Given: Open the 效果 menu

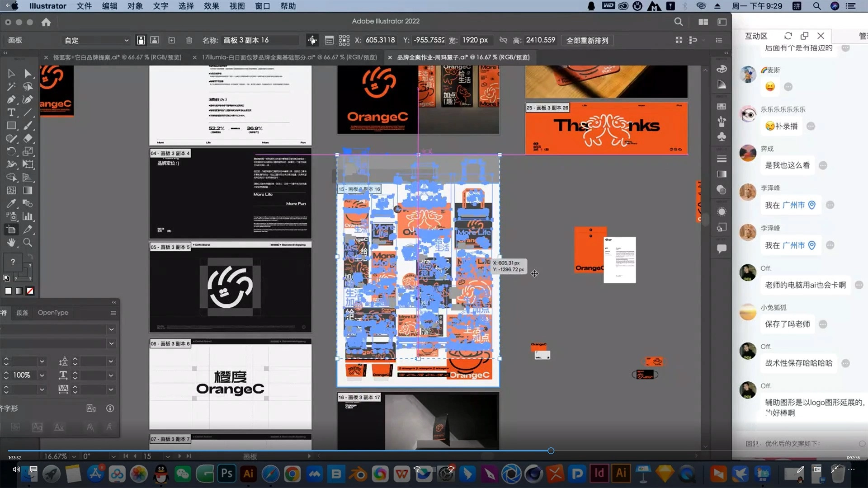Looking at the screenshot, I should (x=211, y=6).
